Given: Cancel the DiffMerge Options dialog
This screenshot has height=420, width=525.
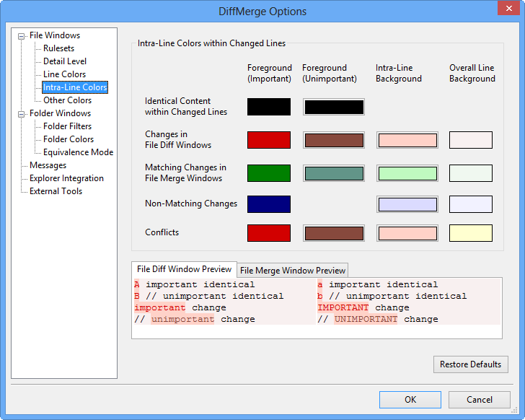Looking at the screenshot, I should (x=479, y=400).
